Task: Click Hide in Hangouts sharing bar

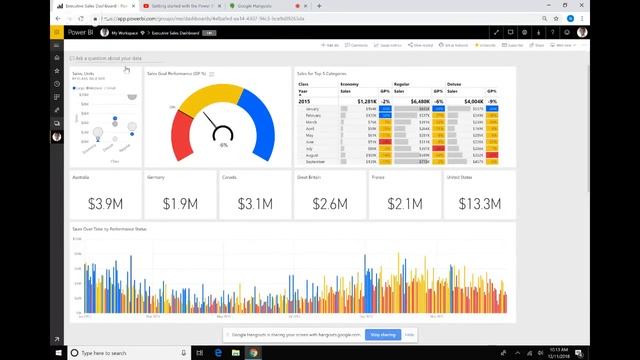Action: click(x=409, y=335)
